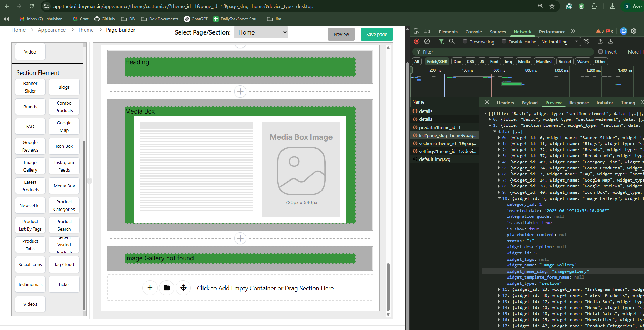Import HAR file upload icon

(x=600, y=41)
